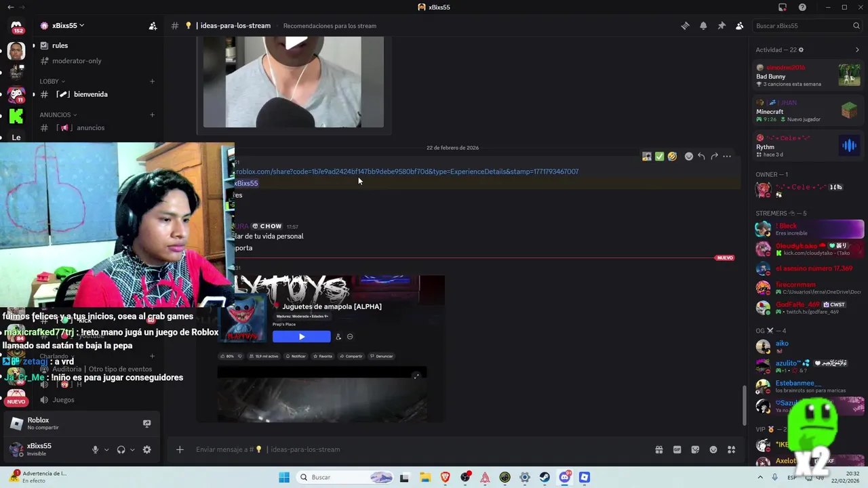Open Steam from the taskbar
868x488 pixels.
point(545,477)
